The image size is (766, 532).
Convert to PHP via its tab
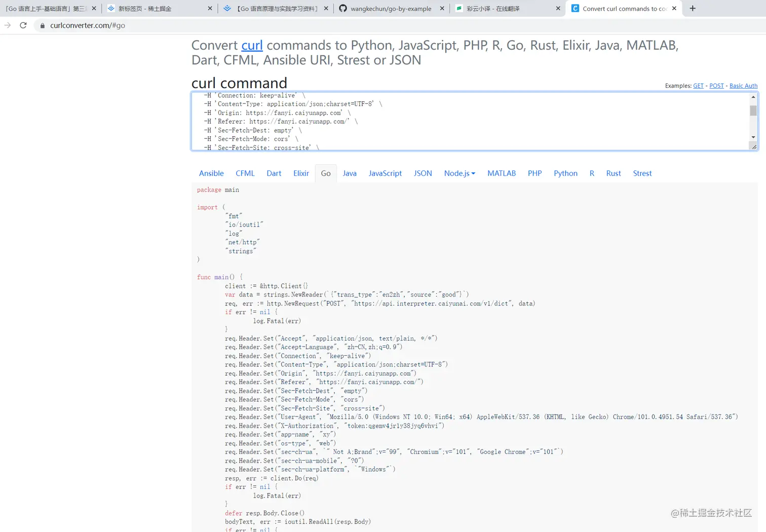[x=535, y=173]
